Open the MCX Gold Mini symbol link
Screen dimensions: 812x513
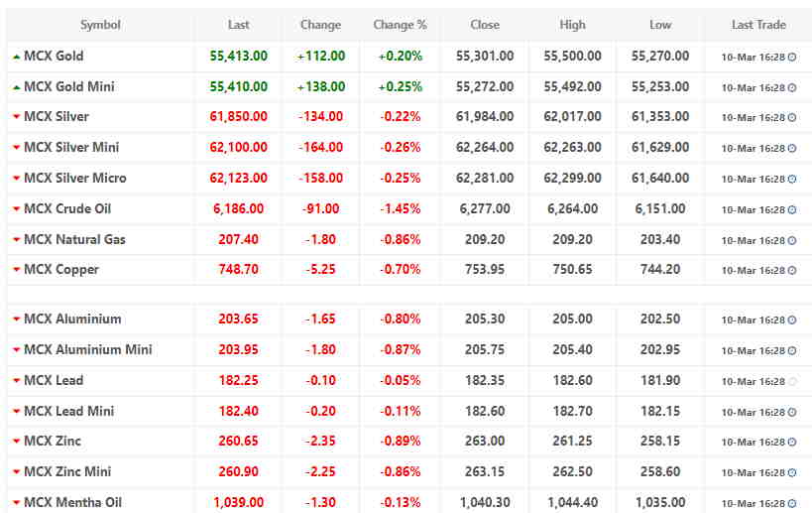(x=69, y=86)
